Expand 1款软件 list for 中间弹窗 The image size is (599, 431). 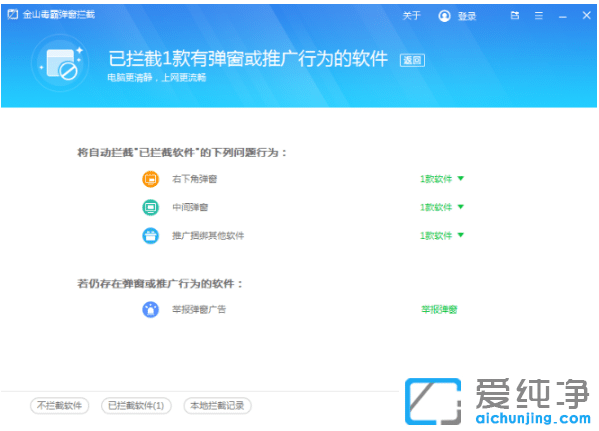[x=442, y=207]
